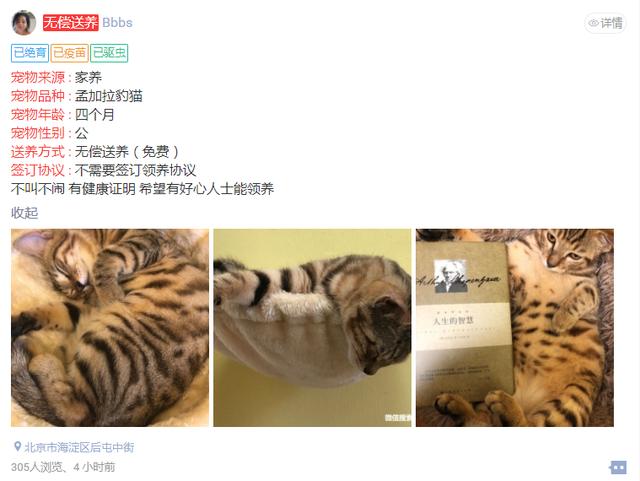Viewport: 640px width, 481px height.
Task: Click the comment bubble icon near the timestamp
Action: (618, 467)
